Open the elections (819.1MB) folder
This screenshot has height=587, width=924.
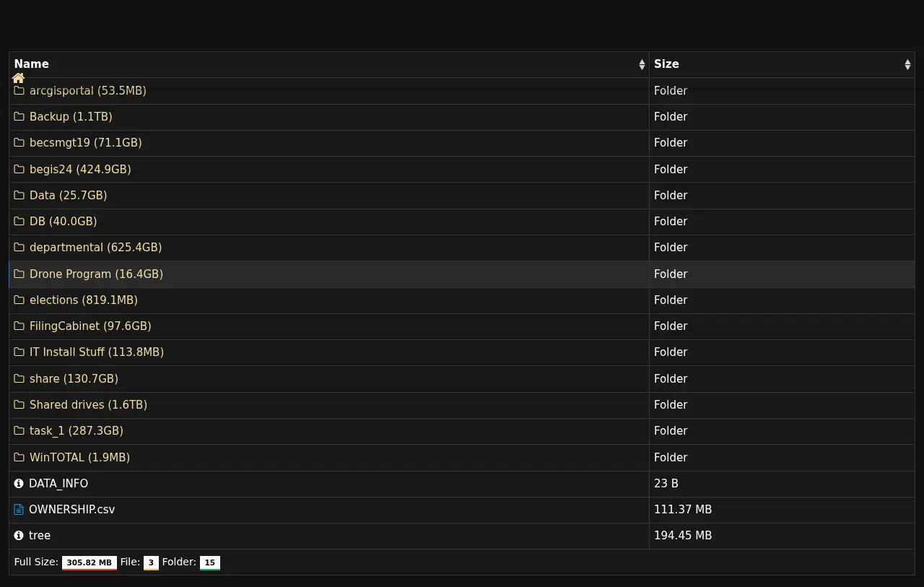pyautogui.click(x=83, y=300)
